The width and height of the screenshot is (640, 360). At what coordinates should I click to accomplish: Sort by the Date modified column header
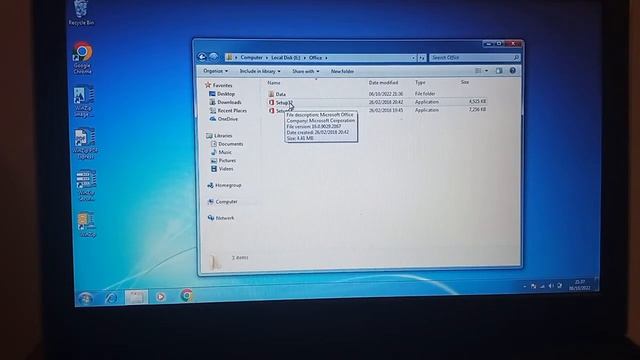pos(383,82)
